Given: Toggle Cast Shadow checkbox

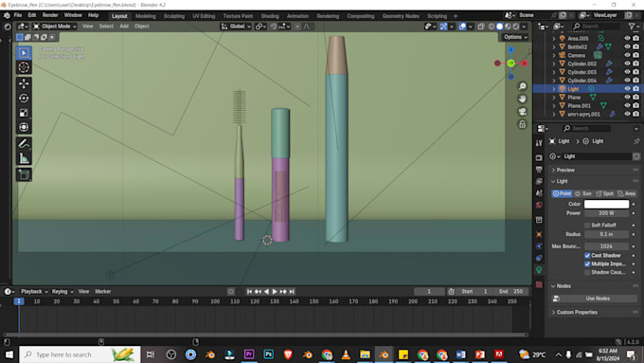Looking at the screenshot, I should tap(587, 255).
